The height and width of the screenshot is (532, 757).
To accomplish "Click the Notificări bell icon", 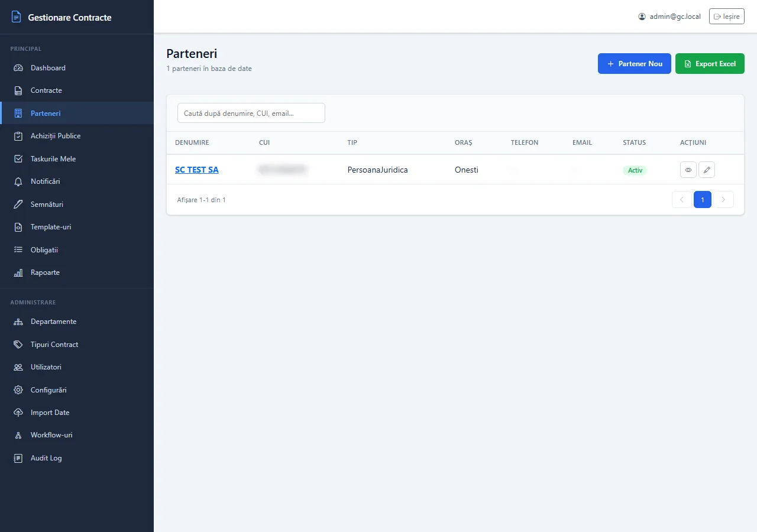I will (18, 181).
